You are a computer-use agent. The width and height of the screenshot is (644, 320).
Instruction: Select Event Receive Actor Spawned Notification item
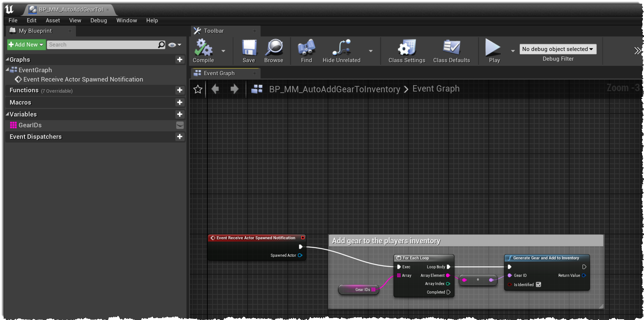[83, 79]
